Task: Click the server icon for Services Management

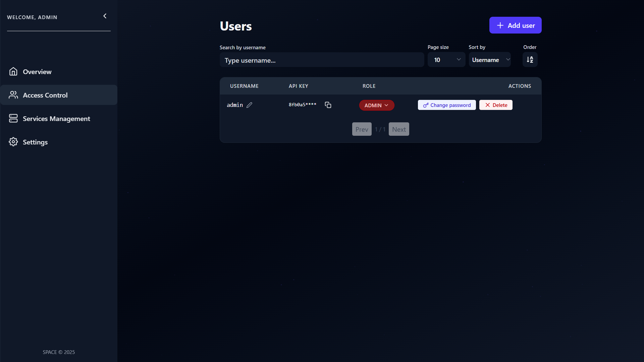Action: tap(13, 118)
